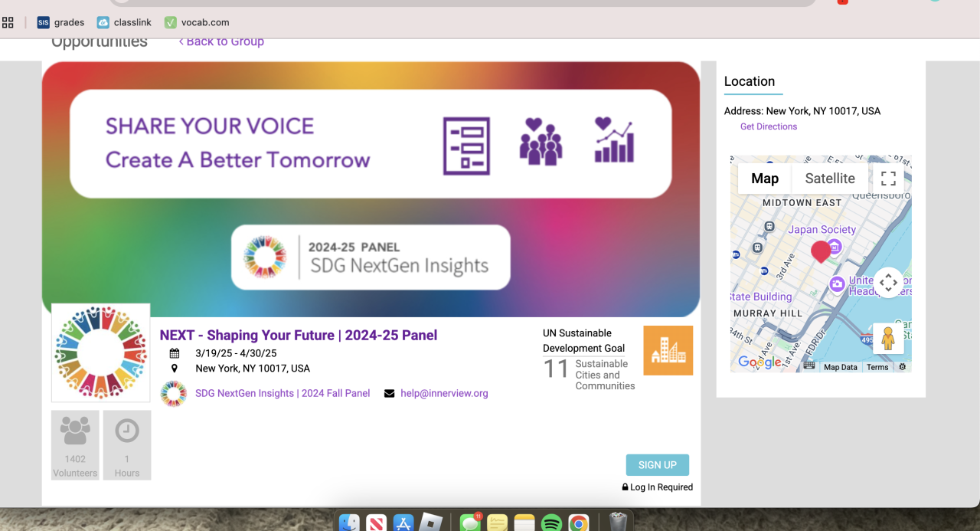The width and height of the screenshot is (980, 531).
Task: Click the Japan Society museum marker
Action: click(x=835, y=246)
